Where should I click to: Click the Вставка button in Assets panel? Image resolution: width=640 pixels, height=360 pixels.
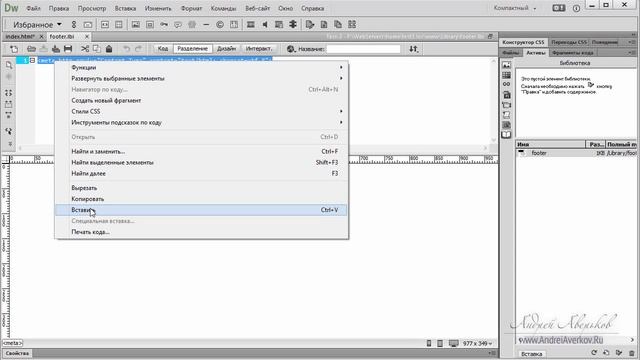[x=531, y=354]
